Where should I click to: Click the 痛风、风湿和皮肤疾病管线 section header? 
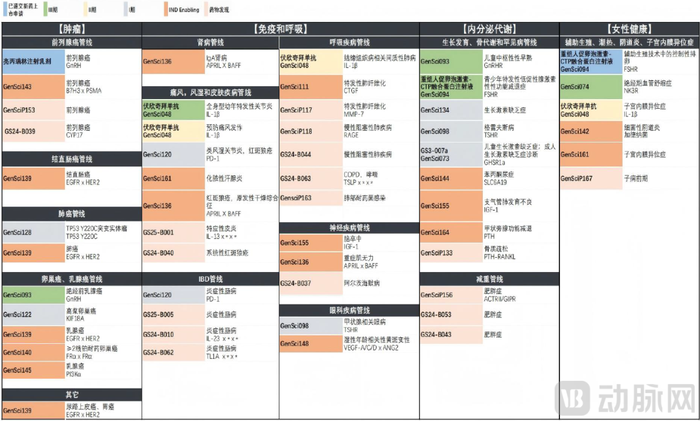210,92
